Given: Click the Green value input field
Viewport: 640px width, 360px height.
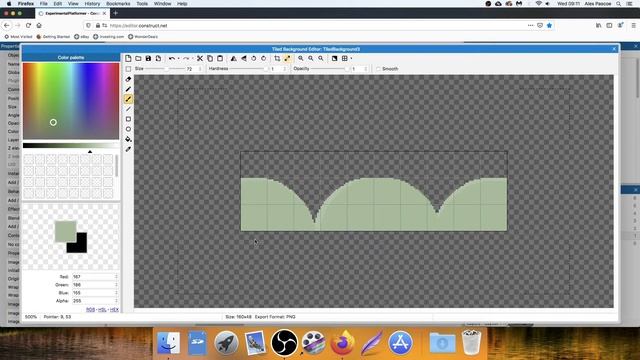Looking at the screenshot, I should click(95, 285).
